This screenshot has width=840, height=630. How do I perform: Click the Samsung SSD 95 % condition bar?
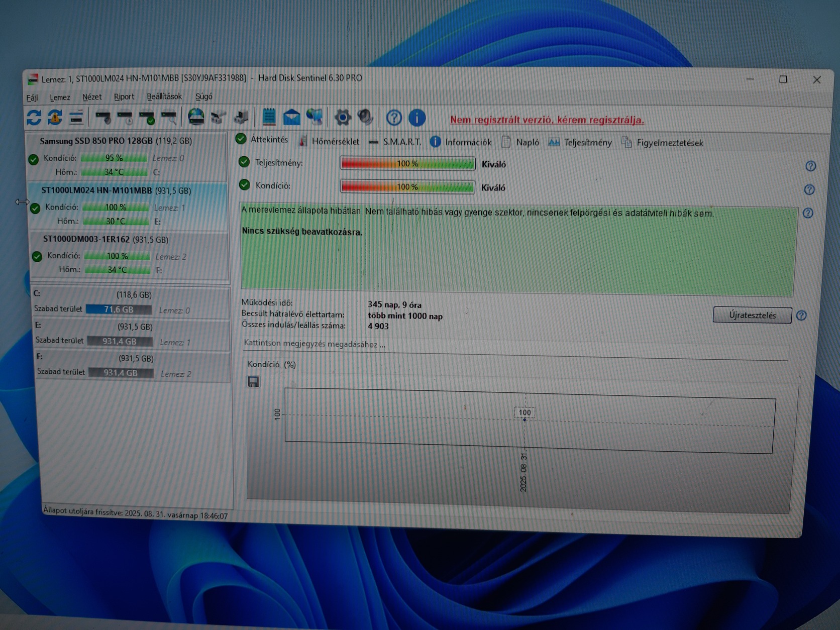click(114, 158)
